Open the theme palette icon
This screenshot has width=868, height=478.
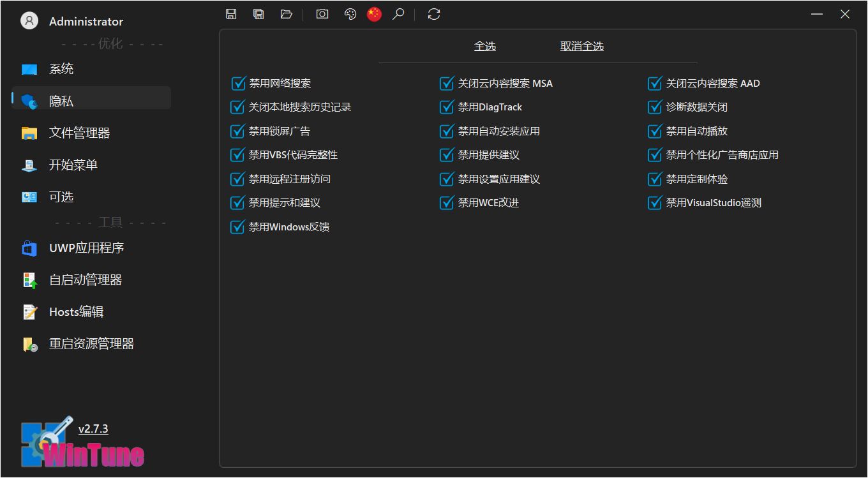click(x=350, y=14)
